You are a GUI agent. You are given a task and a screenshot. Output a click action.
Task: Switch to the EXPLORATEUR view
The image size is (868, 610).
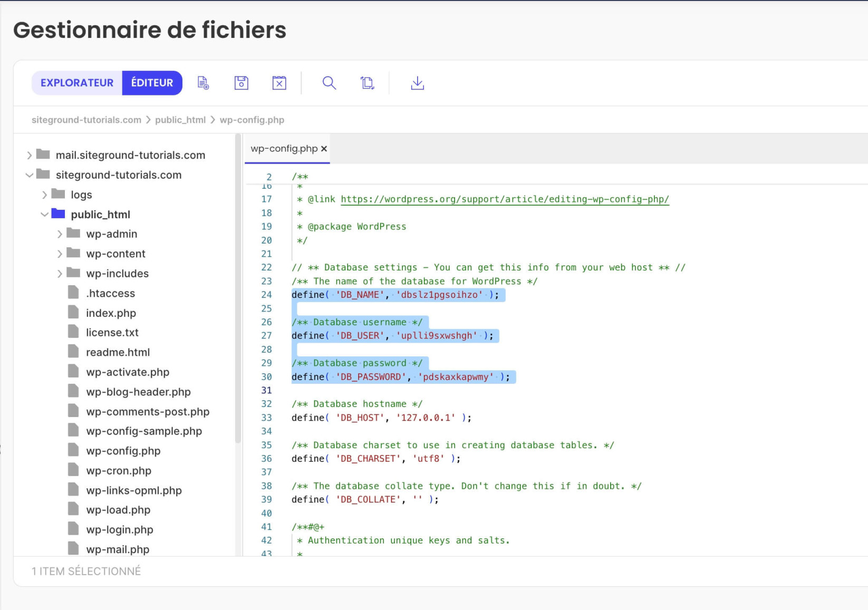pyautogui.click(x=77, y=83)
